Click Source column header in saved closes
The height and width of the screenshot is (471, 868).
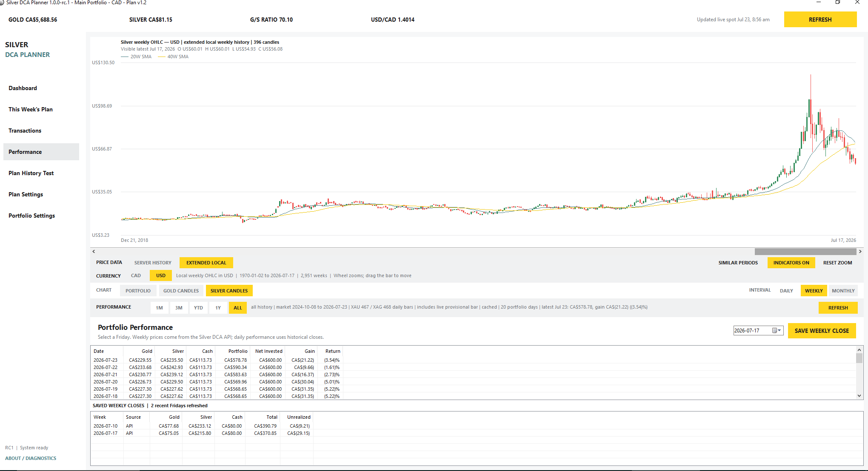point(136,417)
